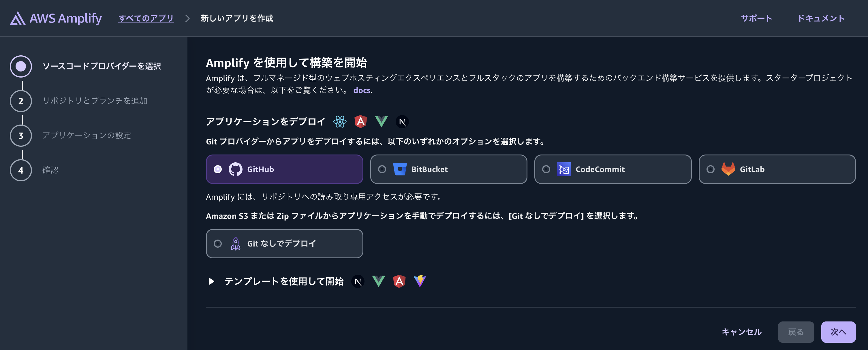The width and height of the screenshot is (868, 350).
Task: Click the Vue icon near テンプレートを使用して開始
Action: (x=378, y=281)
